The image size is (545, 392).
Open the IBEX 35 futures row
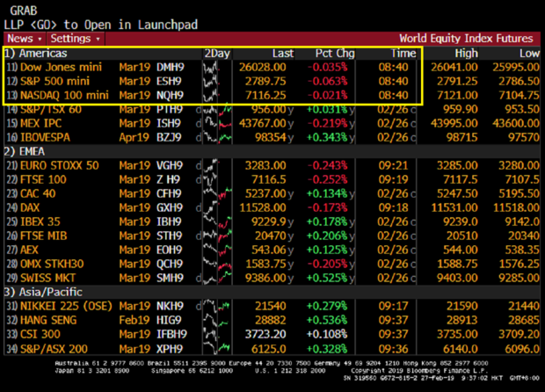point(272,221)
